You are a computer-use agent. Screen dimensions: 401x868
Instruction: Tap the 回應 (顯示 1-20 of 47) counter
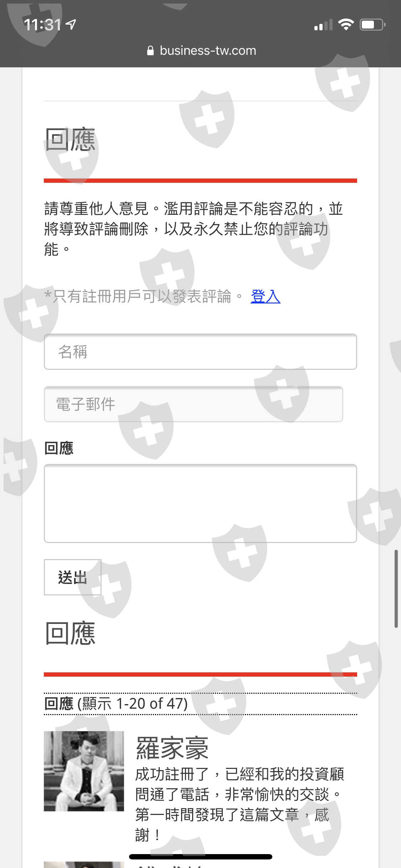(x=116, y=704)
